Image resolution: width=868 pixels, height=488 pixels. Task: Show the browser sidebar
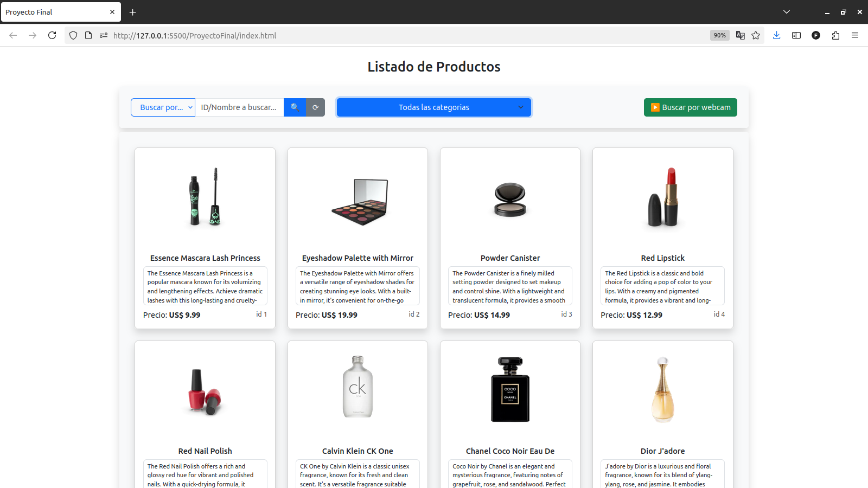[796, 35]
